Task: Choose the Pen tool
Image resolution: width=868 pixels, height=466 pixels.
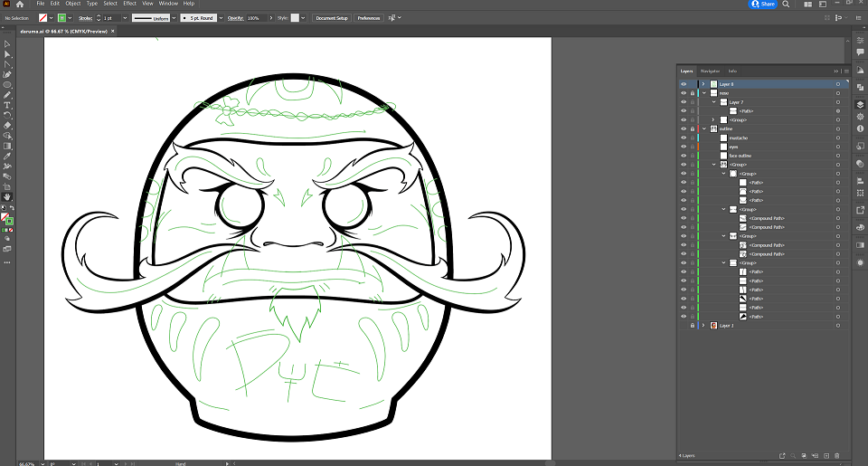Action: (7, 75)
